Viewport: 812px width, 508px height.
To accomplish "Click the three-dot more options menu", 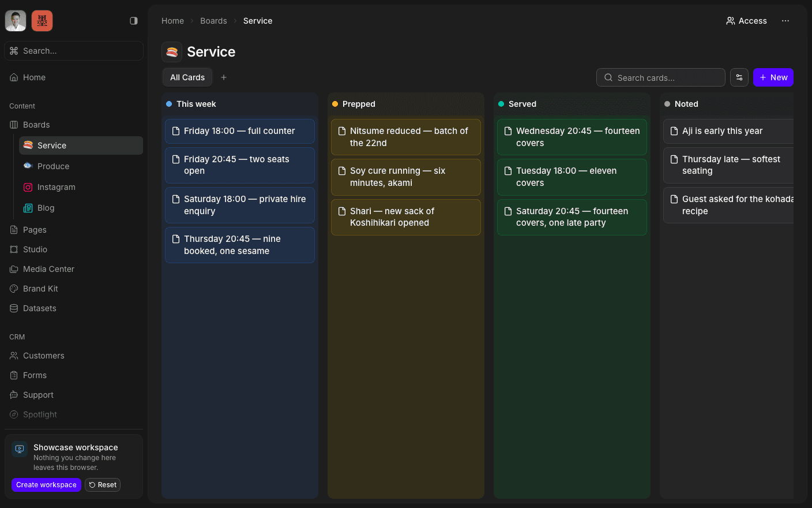I will click(785, 21).
